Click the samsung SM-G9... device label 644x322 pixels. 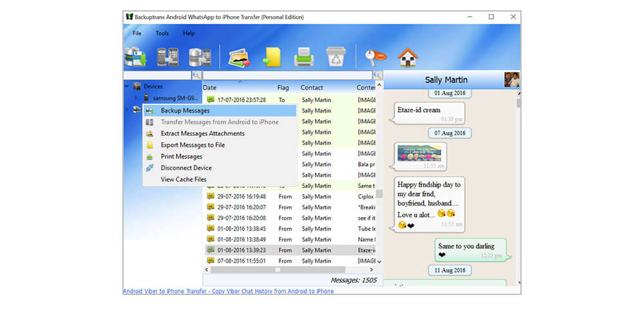click(x=176, y=99)
